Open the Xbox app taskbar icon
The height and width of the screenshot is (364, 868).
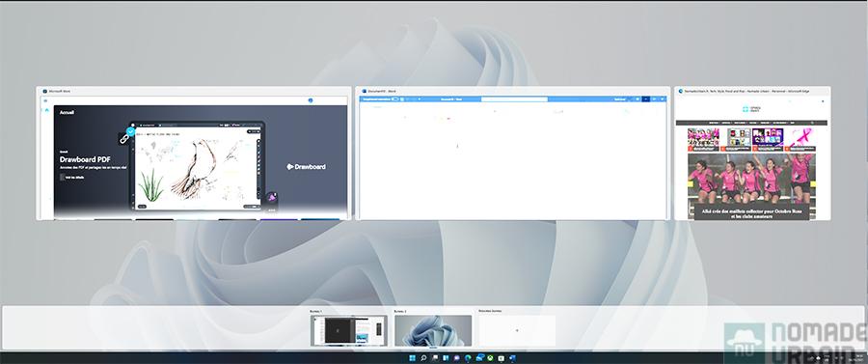click(x=491, y=358)
